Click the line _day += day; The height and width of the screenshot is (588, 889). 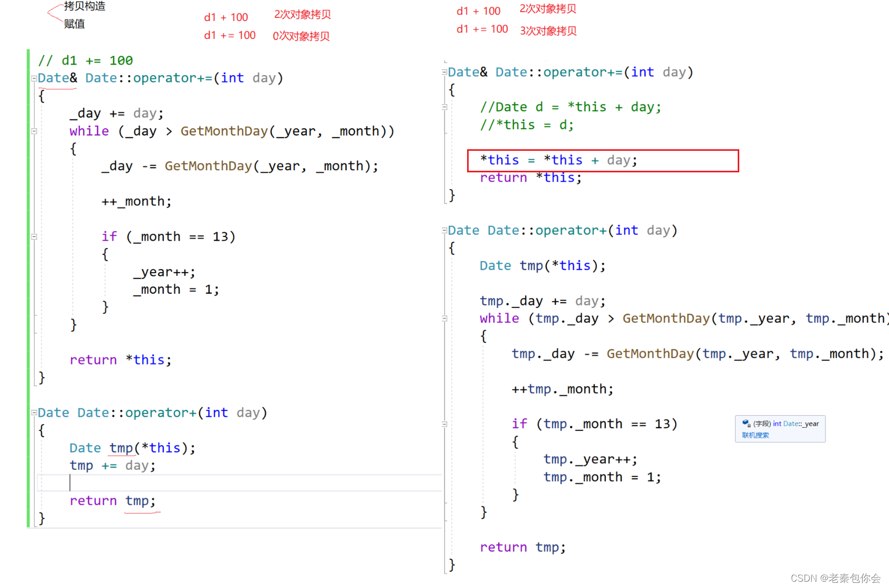(x=117, y=114)
